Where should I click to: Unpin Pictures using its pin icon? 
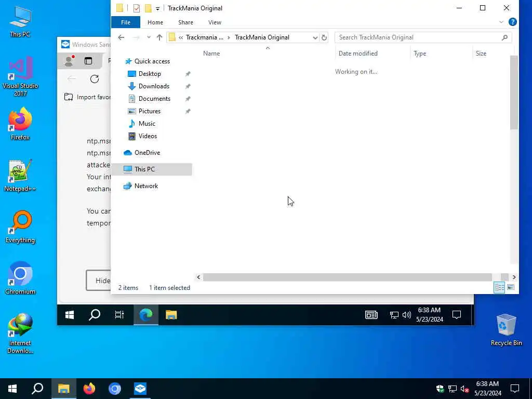click(188, 111)
